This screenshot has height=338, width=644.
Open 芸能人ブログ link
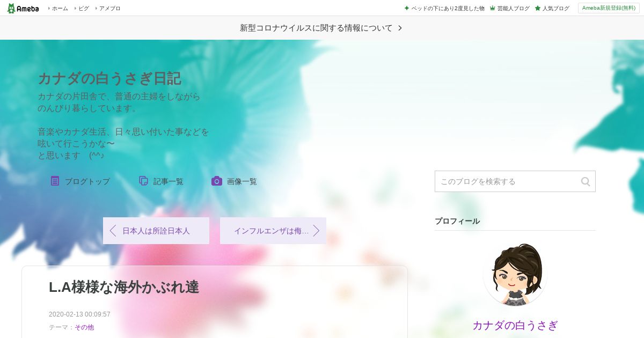pos(513,8)
